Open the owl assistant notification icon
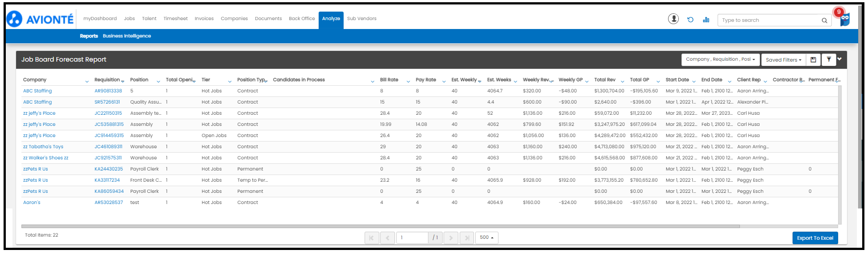This screenshot has width=868, height=254. [845, 20]
